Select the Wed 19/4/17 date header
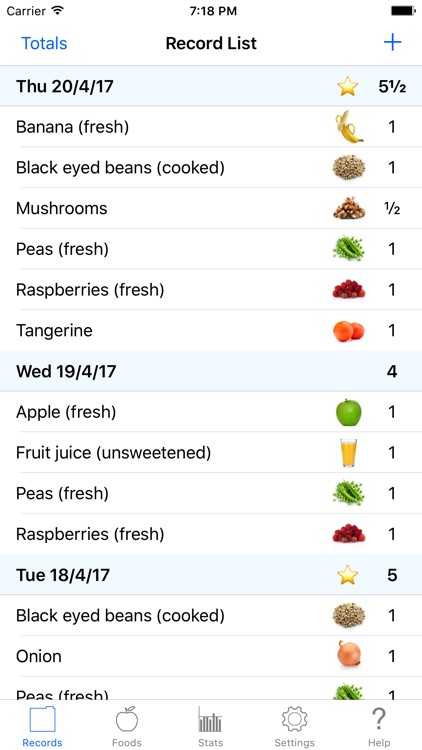Image resolution: width=422 pixels, height=750 pixels. [211, 371]
